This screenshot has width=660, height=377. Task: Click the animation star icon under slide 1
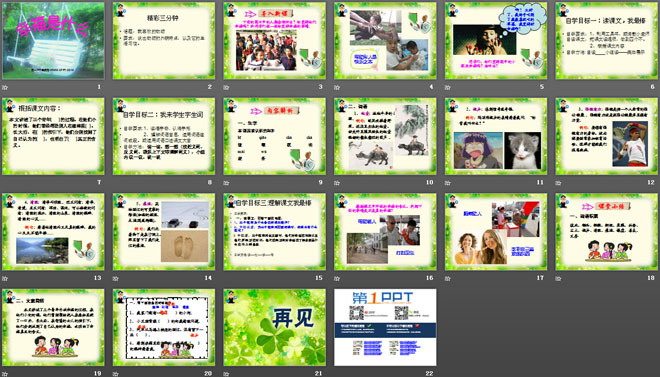pos(5,88)
